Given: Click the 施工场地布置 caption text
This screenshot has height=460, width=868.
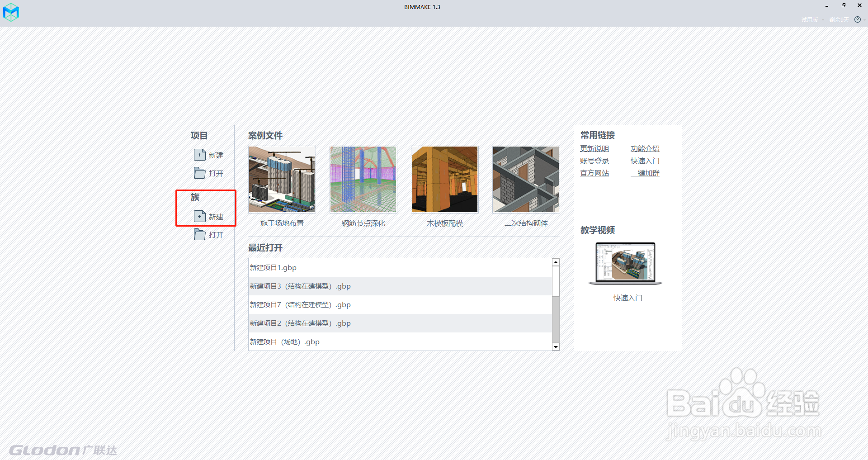Looking at the screenshot, I should point(282,223).
